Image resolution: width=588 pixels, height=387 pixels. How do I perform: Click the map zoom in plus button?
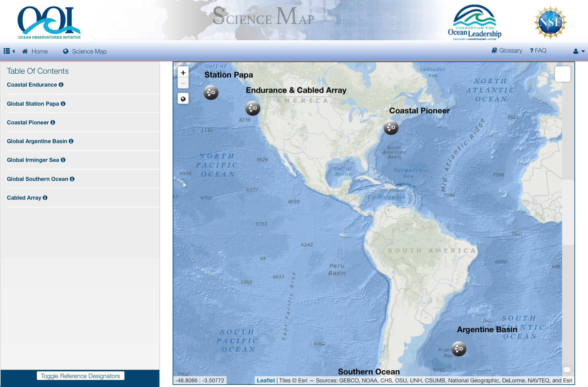[x=183, y=73]
